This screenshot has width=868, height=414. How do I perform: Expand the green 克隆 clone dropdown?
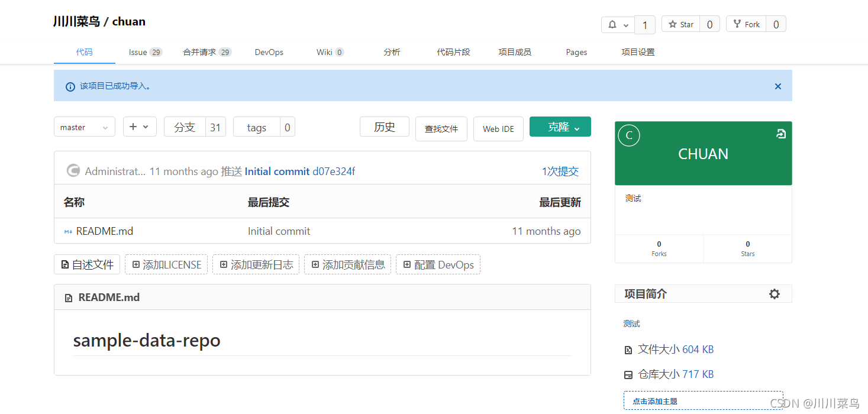(560, 127)
